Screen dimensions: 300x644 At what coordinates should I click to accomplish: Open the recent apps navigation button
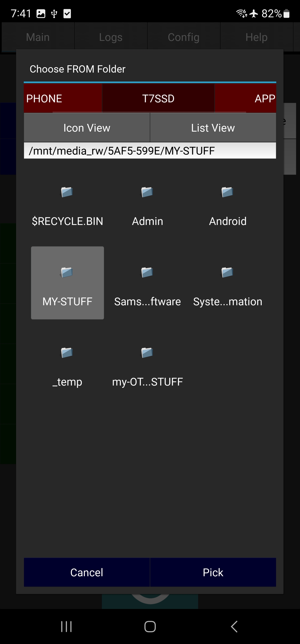[66, 626]
